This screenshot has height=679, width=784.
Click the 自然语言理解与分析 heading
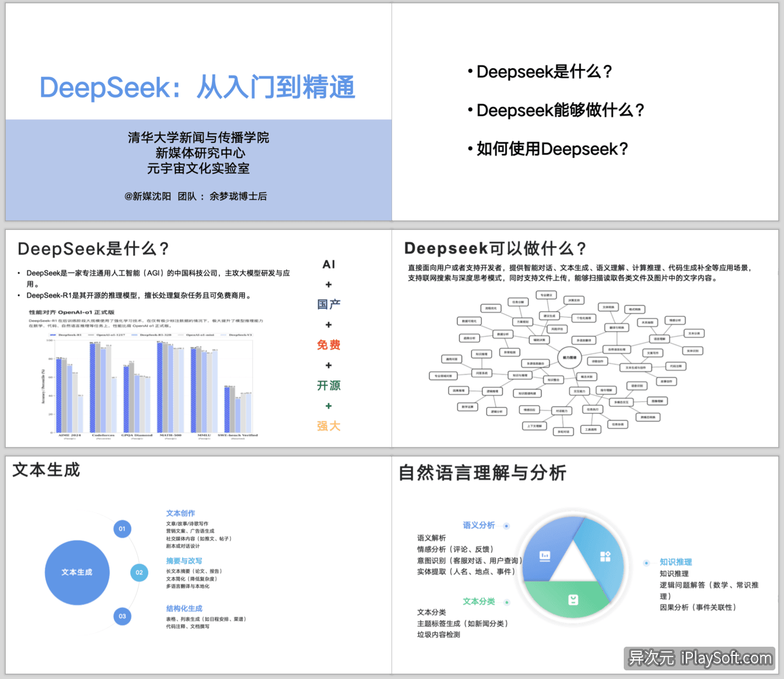pyautogui.click(x=483, y=473)
